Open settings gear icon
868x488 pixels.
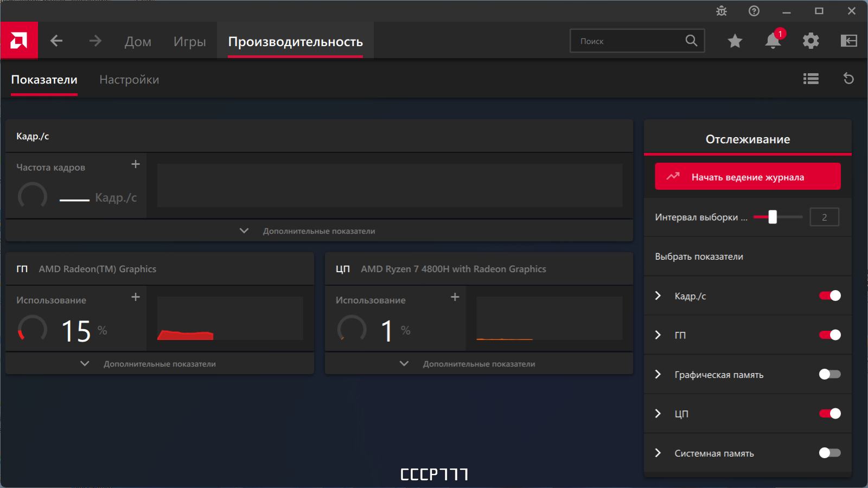(x=811, y=41)
